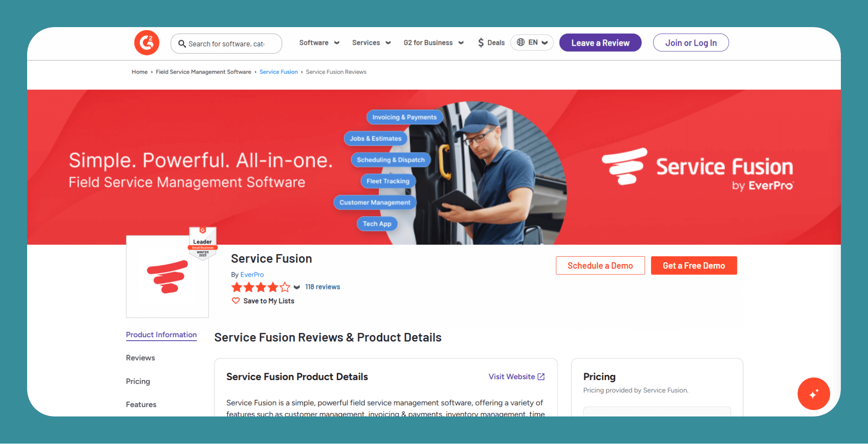Click the external link icon beside Visit Website
Screen dimensions: 868x444
click(541, 377)
